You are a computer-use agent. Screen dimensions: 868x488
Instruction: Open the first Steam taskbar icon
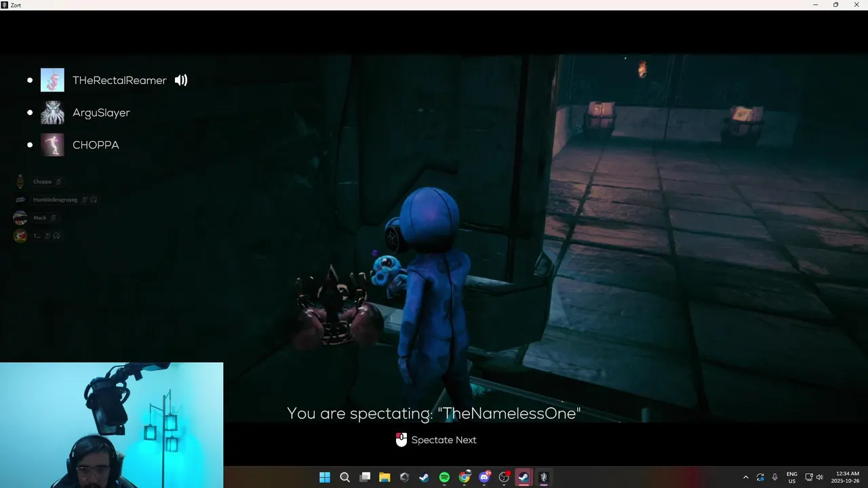click(425, 477)
